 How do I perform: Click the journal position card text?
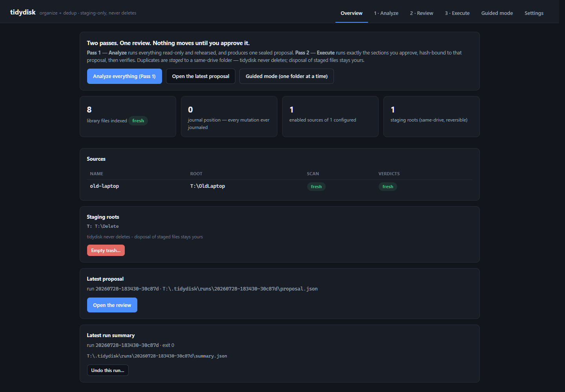pos(229,123)
